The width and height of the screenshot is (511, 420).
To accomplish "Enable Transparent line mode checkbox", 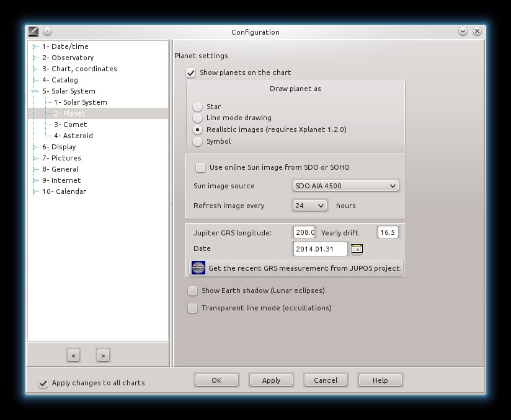I will (193, 308).
